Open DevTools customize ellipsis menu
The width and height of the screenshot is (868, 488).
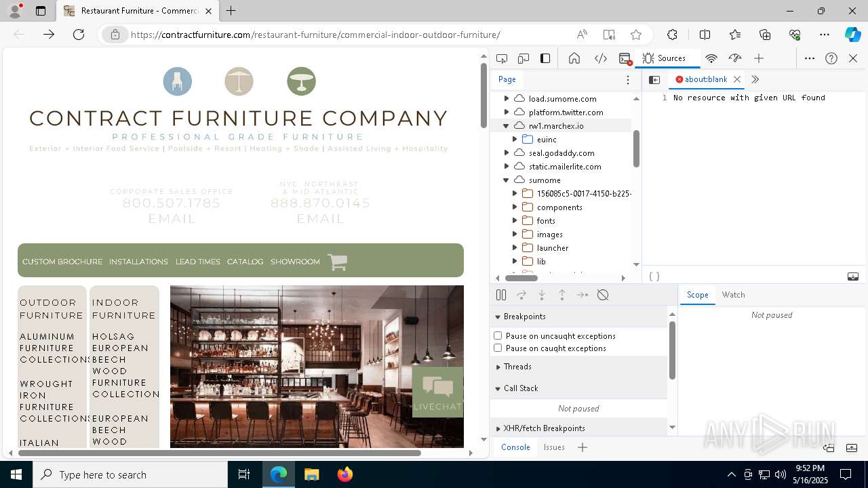(x=810, y=58)
